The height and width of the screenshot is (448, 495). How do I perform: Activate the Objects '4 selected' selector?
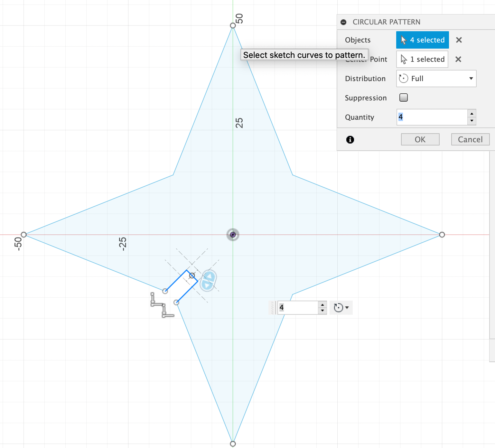point(422,40)
